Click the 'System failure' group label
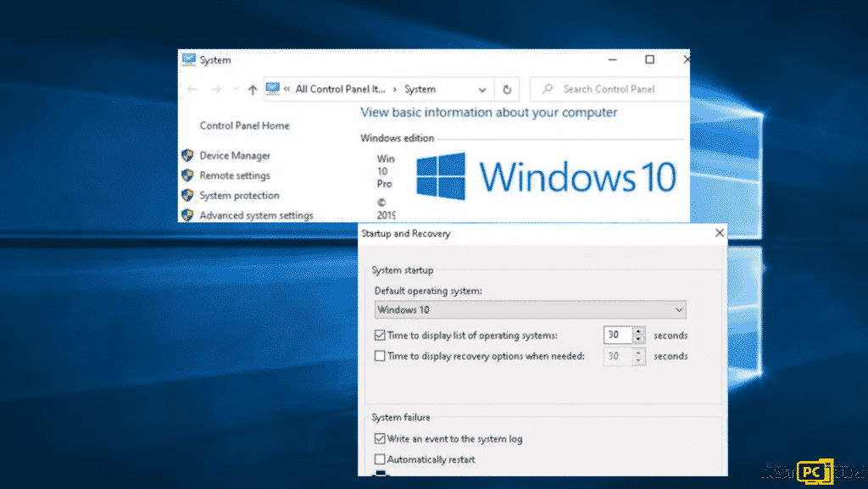The height and width of the screenshot is (489, 868). (x=401, y=417)
